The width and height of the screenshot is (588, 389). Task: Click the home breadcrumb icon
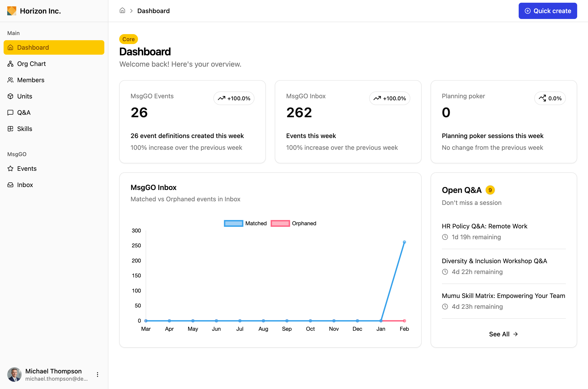pos(122,11)
